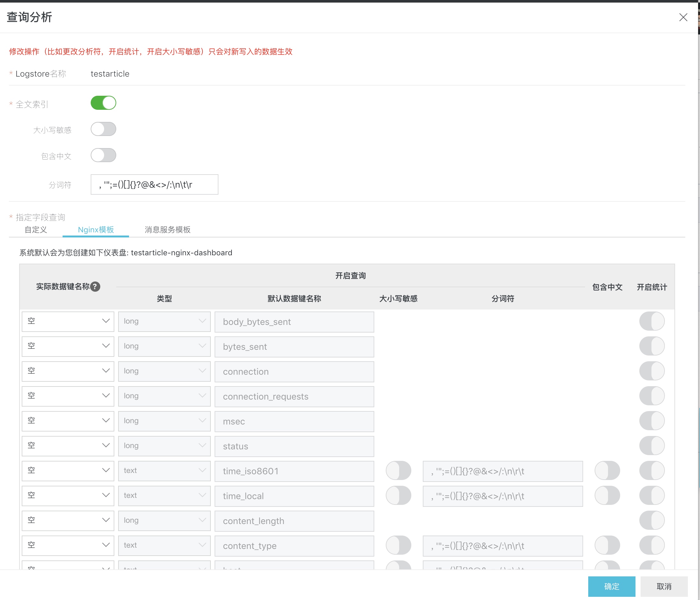Enable the 包含中文 full-text switch
The width and height of the screenshot is (700, 600).
coord(103,155)
